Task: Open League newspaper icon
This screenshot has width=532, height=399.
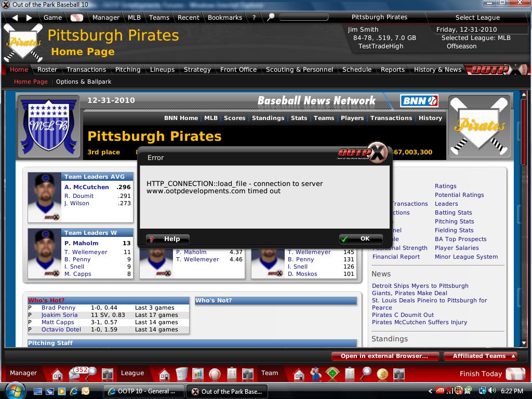Action: [182, 374]
